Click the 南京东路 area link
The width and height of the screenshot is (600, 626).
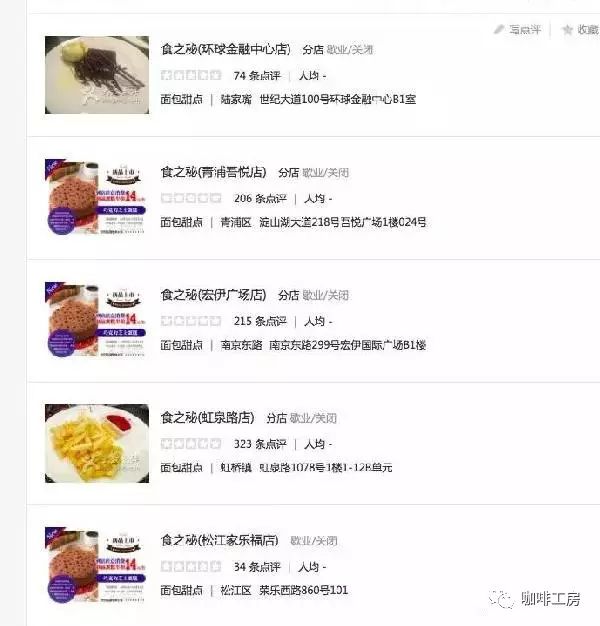point(241,345)
